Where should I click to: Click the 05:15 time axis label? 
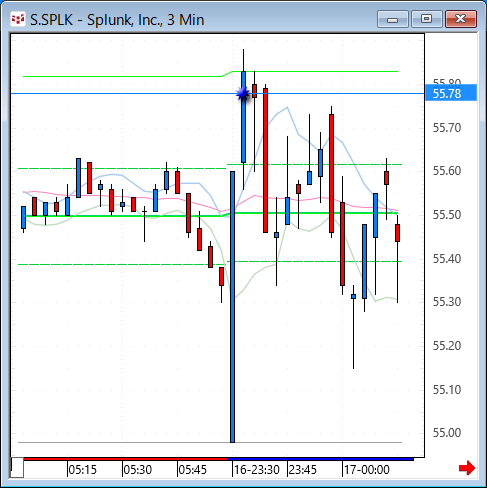[82, 470]
